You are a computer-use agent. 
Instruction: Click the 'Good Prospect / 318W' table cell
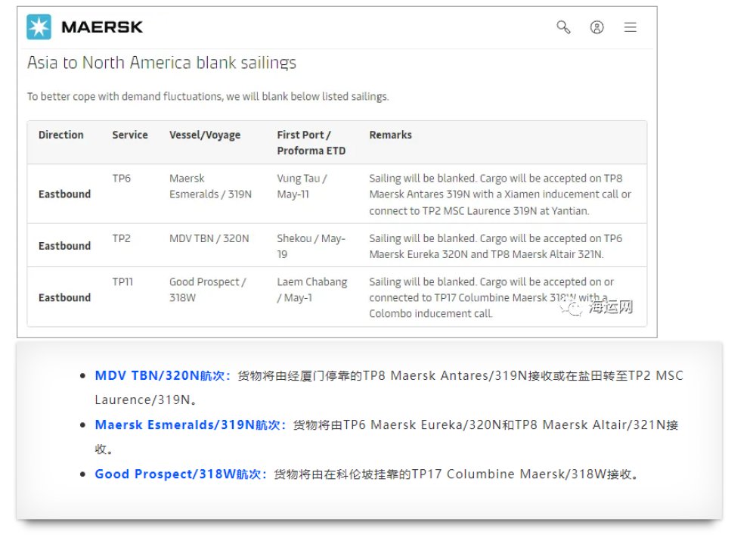[208, 290]
